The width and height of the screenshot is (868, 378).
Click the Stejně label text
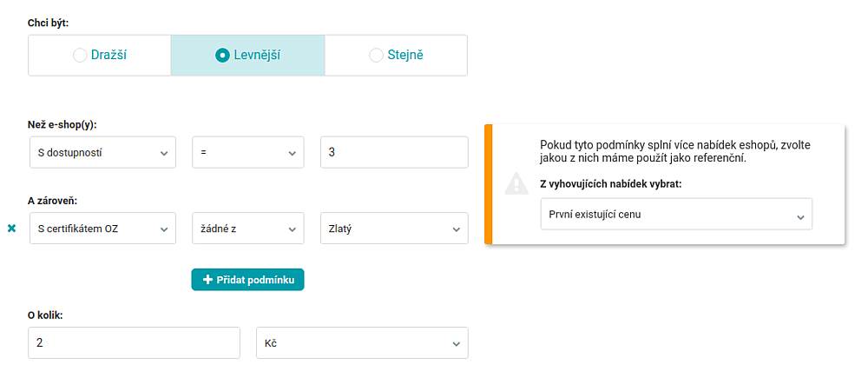(405, 56)
